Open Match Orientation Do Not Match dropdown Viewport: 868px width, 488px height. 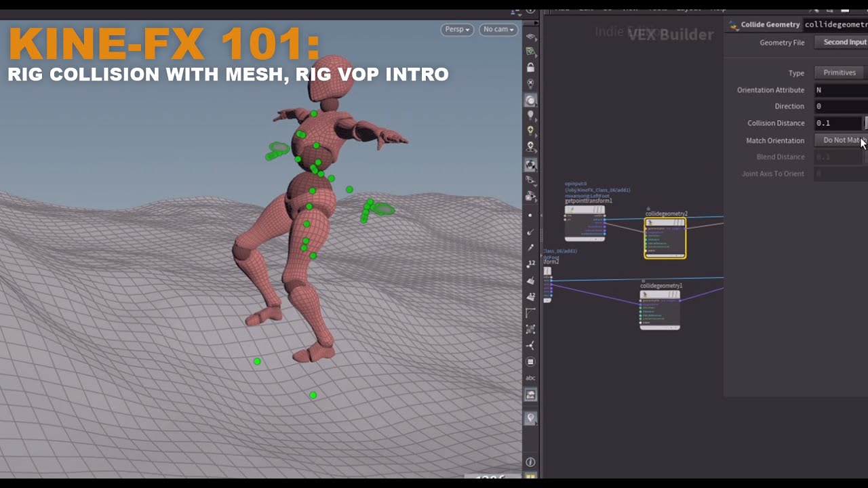point(841,140)
